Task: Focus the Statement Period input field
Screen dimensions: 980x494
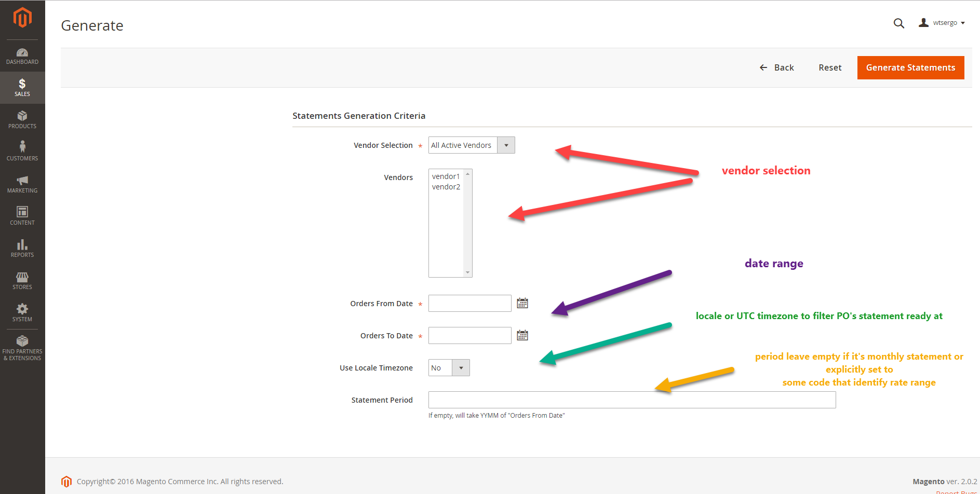Action: 632,400
